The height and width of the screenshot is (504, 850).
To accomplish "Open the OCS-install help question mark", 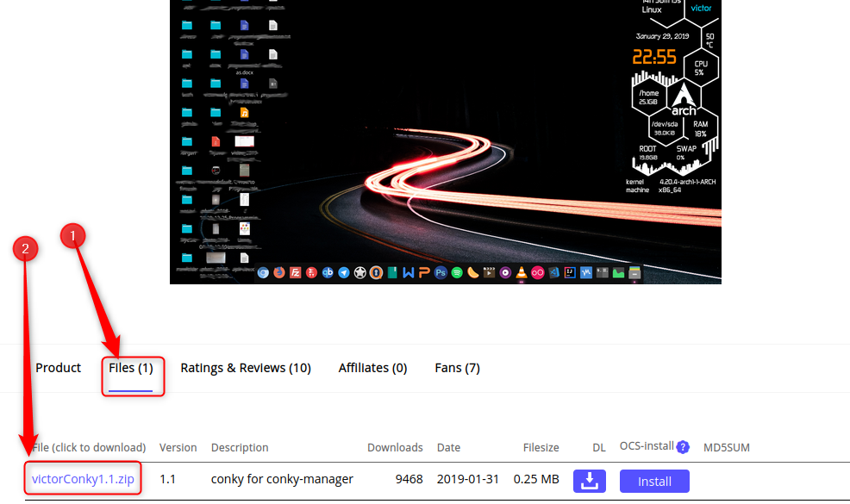I will tap(683, 447).
